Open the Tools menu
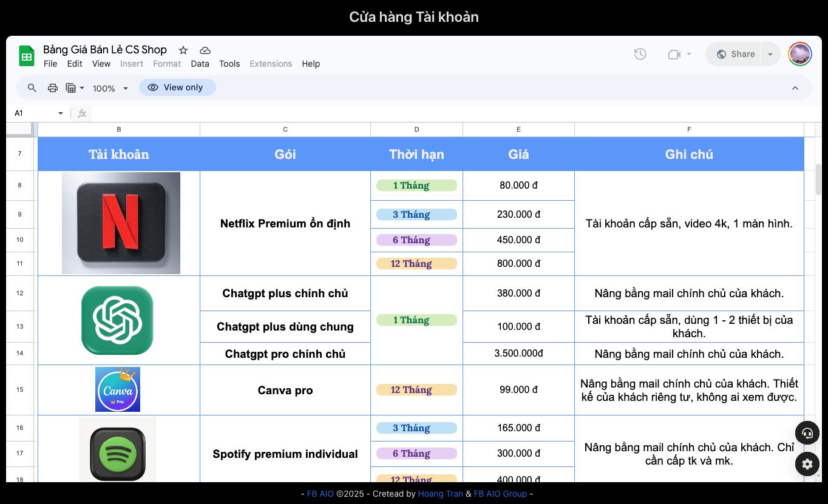 click(x=229, y=64)
